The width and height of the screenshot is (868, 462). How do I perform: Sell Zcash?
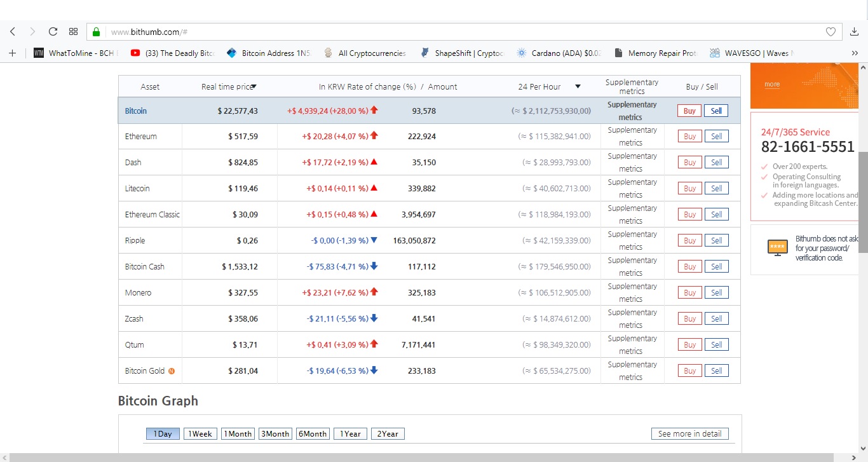click(x=716, y=318)
